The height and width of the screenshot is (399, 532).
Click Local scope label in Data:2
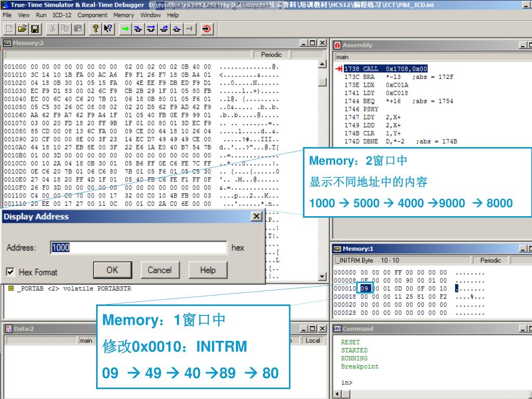[312, 340]
